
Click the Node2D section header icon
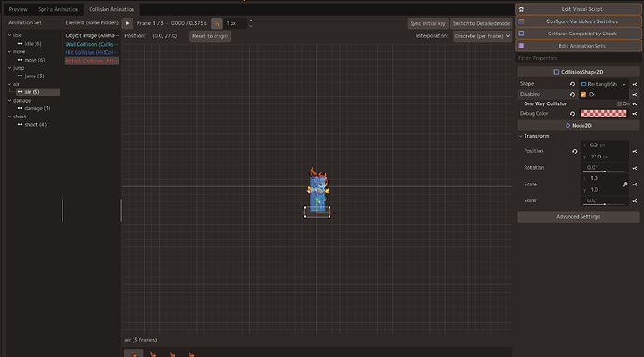pyautogui.click(x=568, y=126)
